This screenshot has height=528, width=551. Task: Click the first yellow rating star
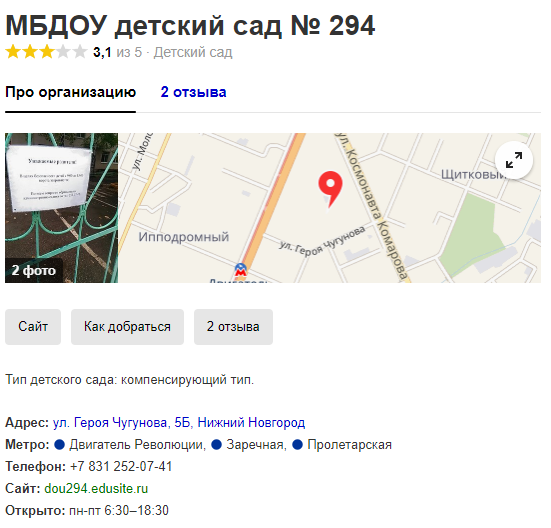pos(13,52)
